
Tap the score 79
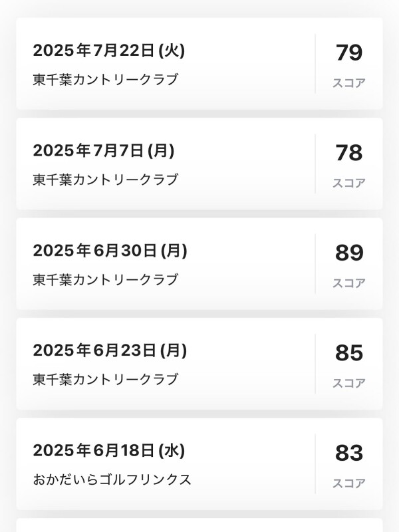pos(349,53)
